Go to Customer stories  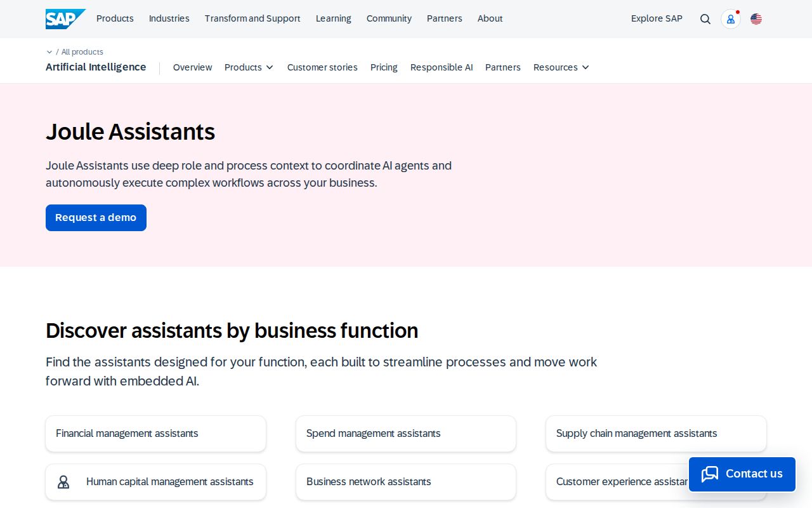[x=322, y=67]
